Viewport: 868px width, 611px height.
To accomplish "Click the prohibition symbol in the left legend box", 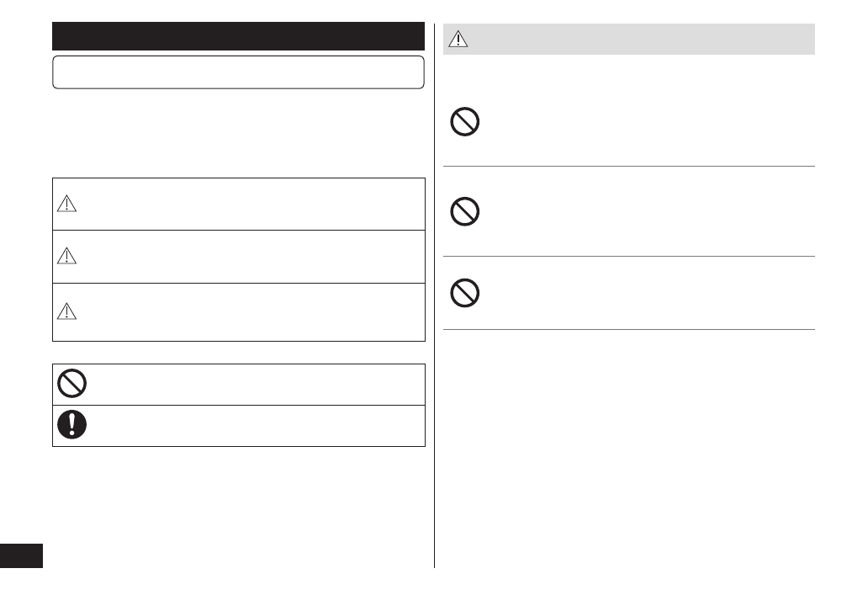I will click(x=71, y=385).
